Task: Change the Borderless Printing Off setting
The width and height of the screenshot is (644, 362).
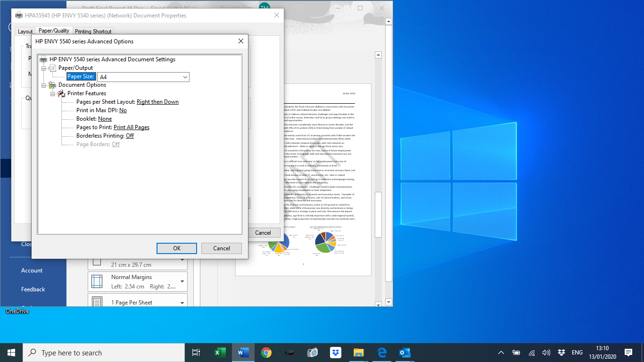Action: [130, 136]
